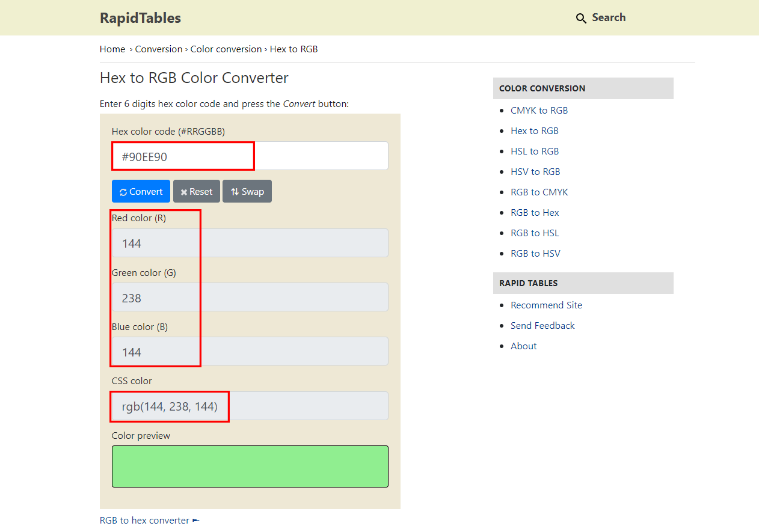Click the Red color value field

pos(250,243)
